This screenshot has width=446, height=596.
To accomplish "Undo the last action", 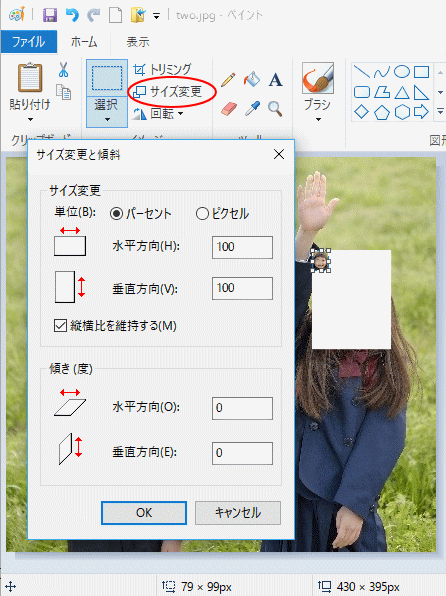I will coord(72,15).
